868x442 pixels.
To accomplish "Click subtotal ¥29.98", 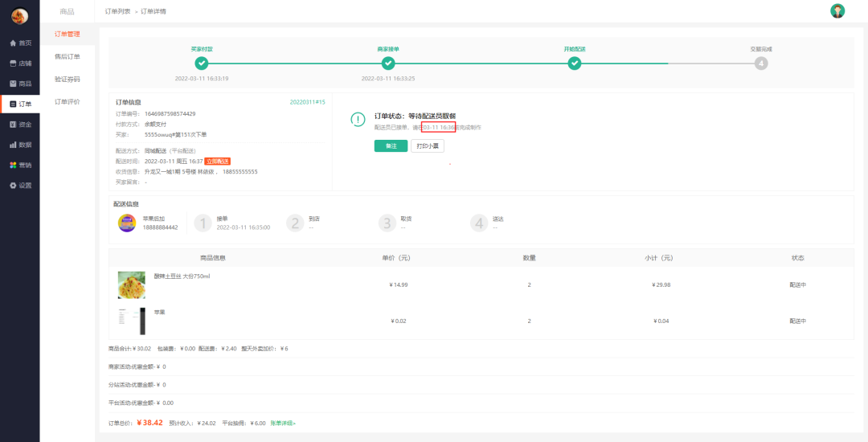I will coord(661,285).
